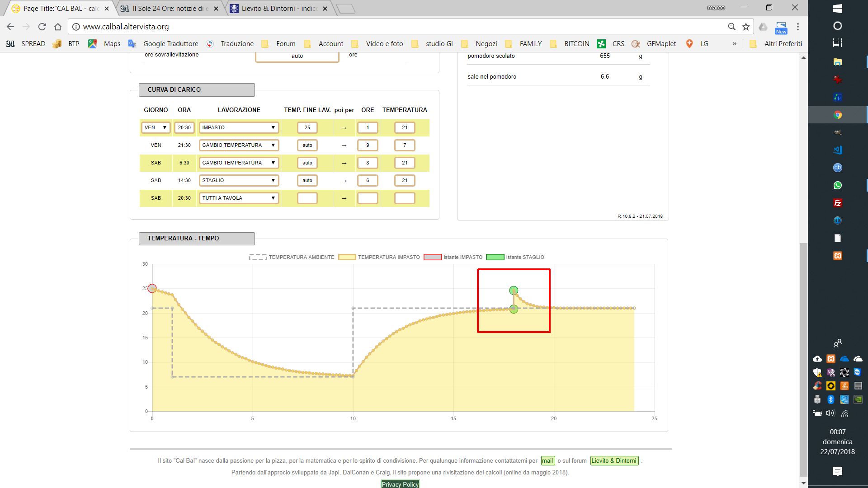The width and height of the screenshot is (868, 488).
Task: Toggle istante STAGLIO legend series
Action: click(515, 257)
